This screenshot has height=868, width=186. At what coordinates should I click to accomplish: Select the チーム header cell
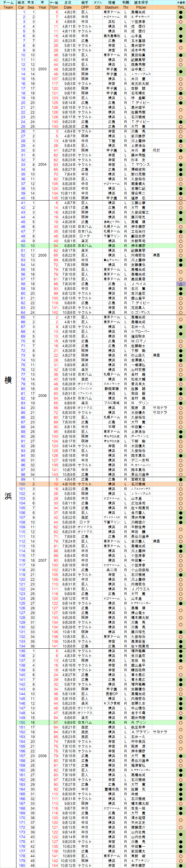pyautogui.click(x=8, y=3)
